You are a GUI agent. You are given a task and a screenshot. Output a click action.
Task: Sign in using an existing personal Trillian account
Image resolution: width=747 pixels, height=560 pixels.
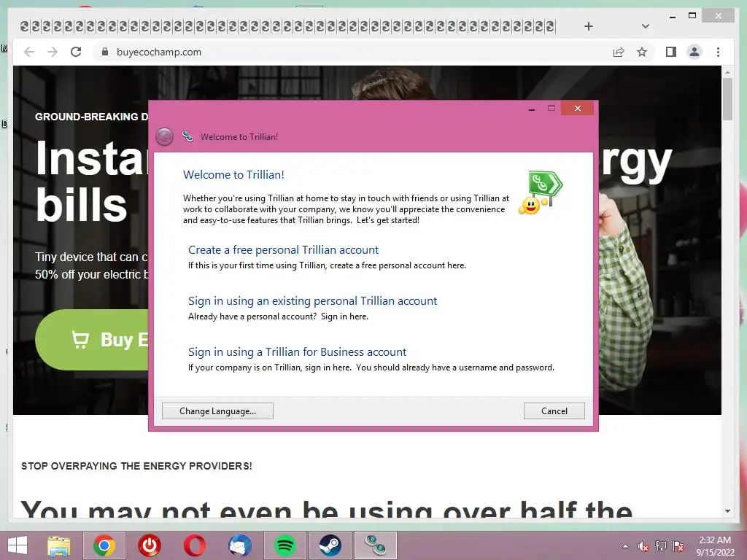(x=312, y=301)
